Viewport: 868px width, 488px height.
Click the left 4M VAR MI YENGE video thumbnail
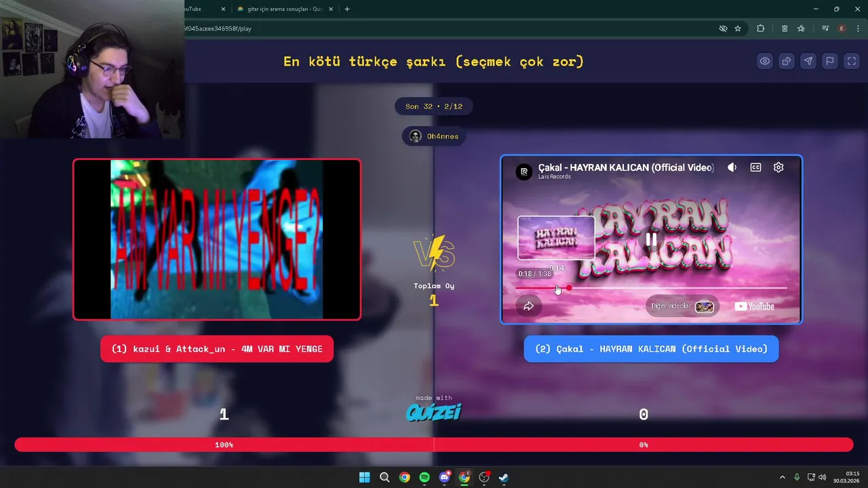pyautogui.click(x=217, y=239)
